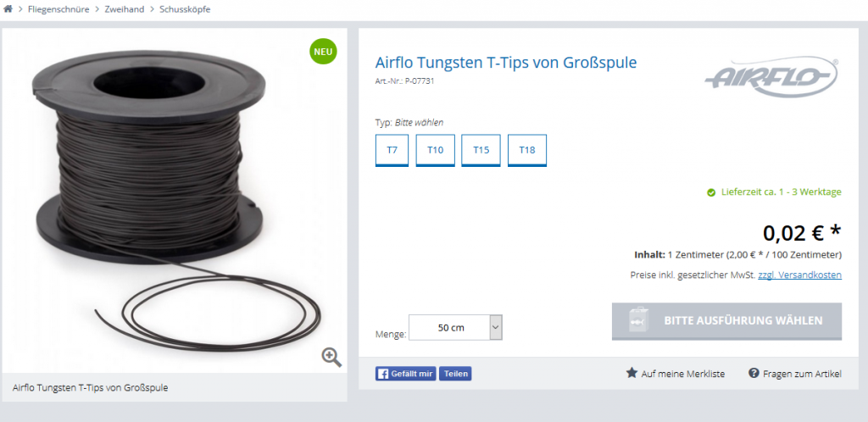Viewport: 868px width, 422px height.
Task: Select the T10 type option
Action: (435, 150)
